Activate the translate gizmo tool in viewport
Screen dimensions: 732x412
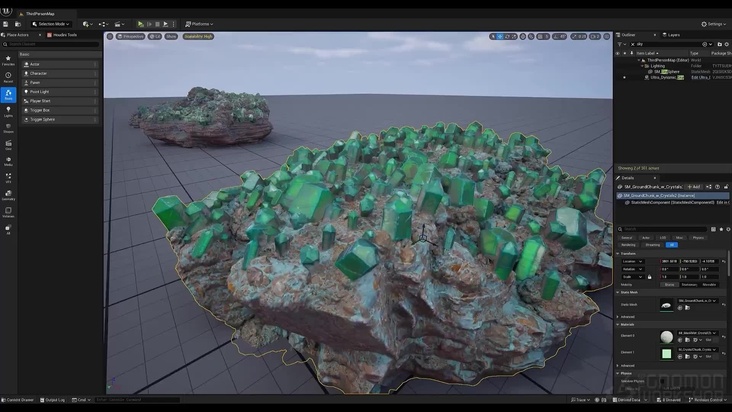pyautogui.click(x=500, y=36)
